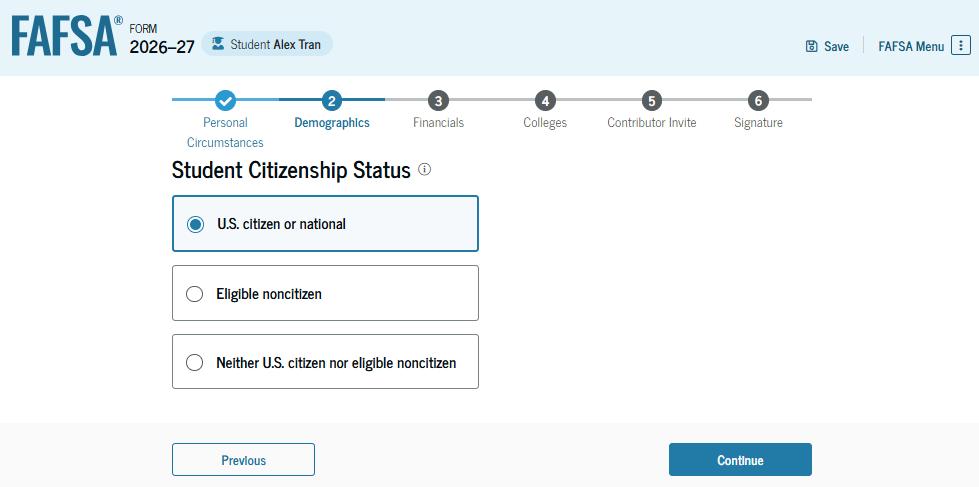Open the FAFSA Menu kebab icon
979x487 pixels.
pyautogui.click(x=960, y=46)
